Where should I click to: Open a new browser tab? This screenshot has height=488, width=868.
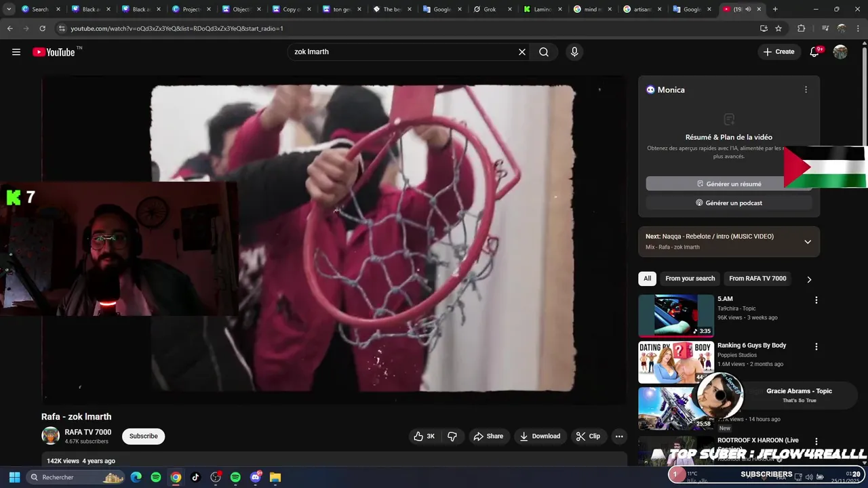pyautogui.click(x=775, y=9)
